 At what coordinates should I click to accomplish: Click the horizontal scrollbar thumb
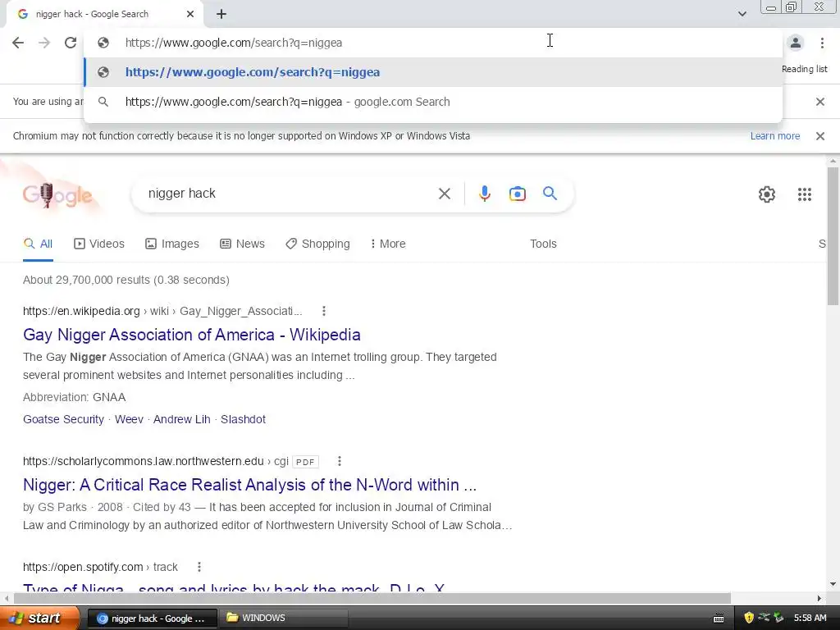[372, 598]
